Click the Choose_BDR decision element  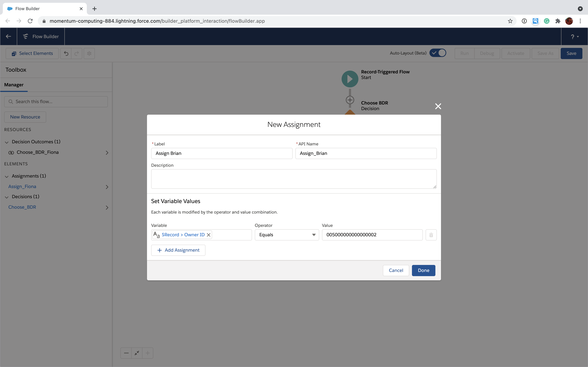coord(22,207)
